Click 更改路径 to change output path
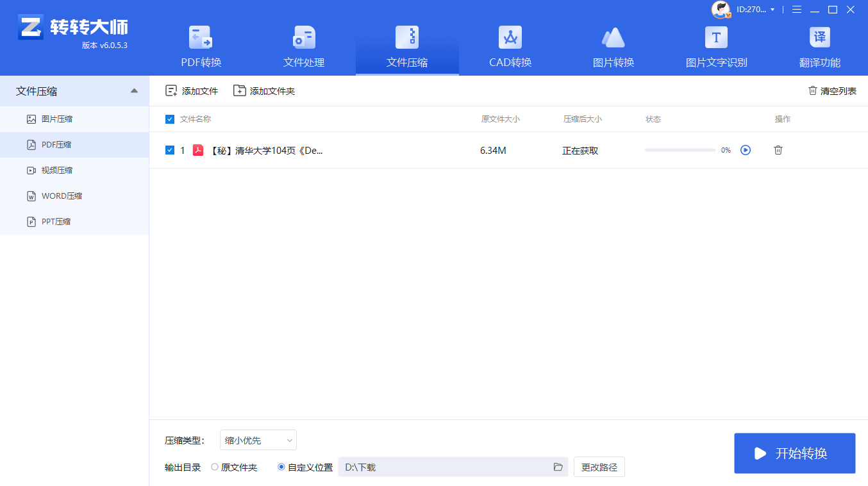Viewport: 868px width, 486px height. click(x=599, y=467)
